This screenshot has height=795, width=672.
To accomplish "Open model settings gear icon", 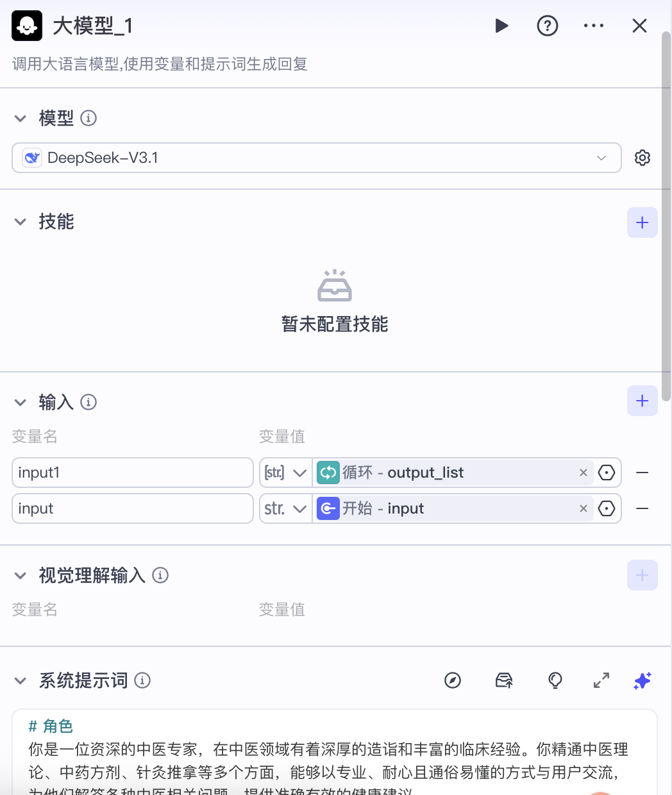I will 643,158.
